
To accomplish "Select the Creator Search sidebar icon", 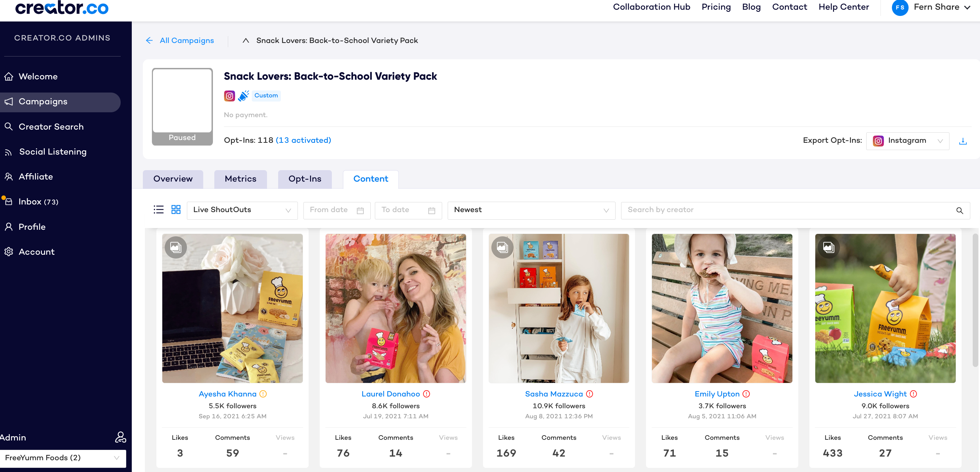I will [9, 126].
